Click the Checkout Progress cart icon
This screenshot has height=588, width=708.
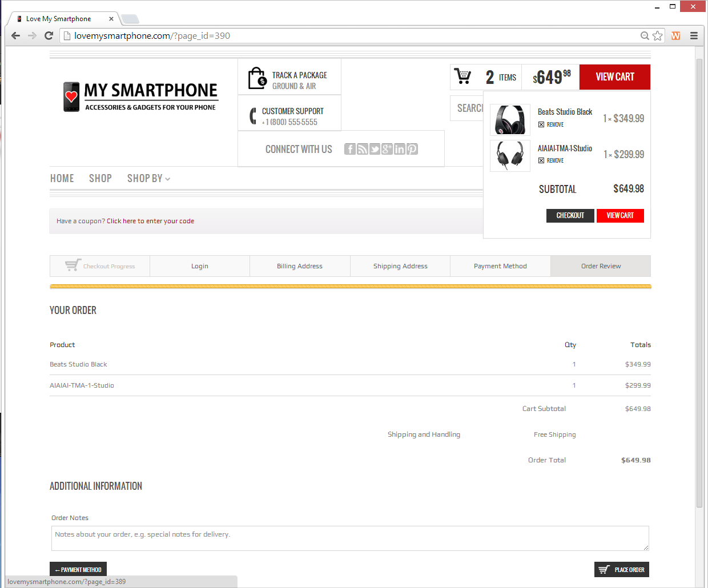pos(73,265)
